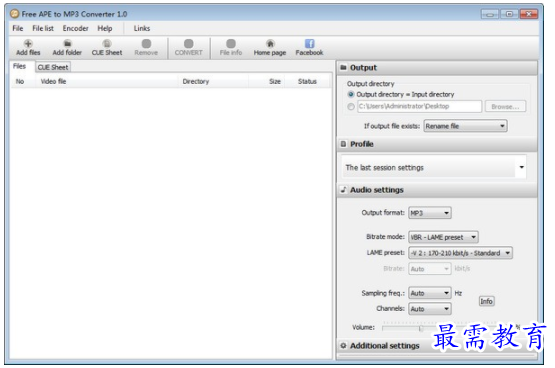This screenshot has height=368, width=555.
Task: Collapse the Profile section header
Action: [x=437, y=144]
